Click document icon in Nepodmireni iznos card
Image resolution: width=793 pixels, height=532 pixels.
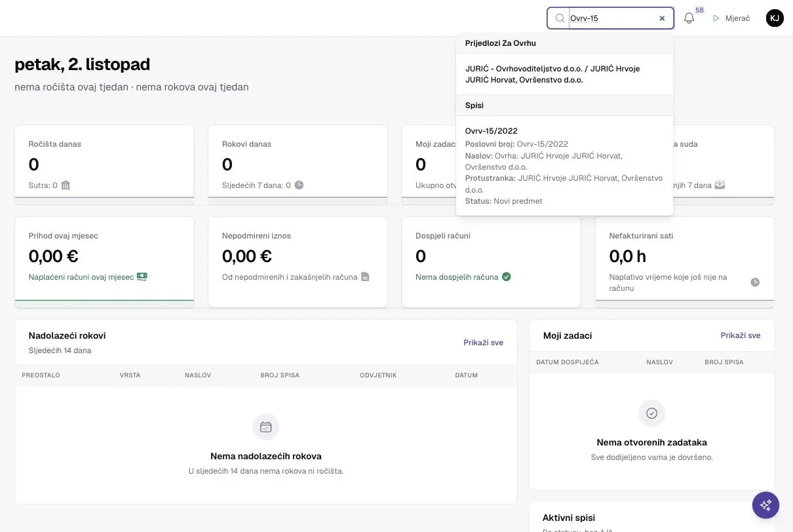click(365, 277)
